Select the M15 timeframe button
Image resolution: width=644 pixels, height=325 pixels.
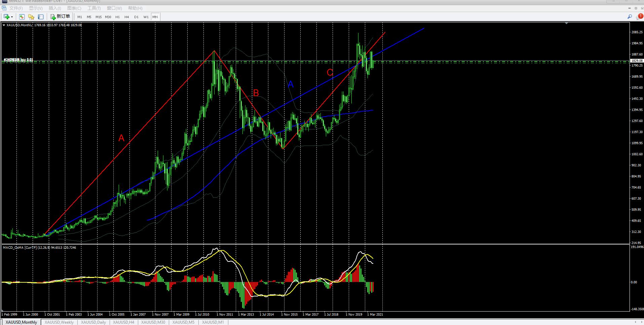pyautogui.click(x=99, y=17)
